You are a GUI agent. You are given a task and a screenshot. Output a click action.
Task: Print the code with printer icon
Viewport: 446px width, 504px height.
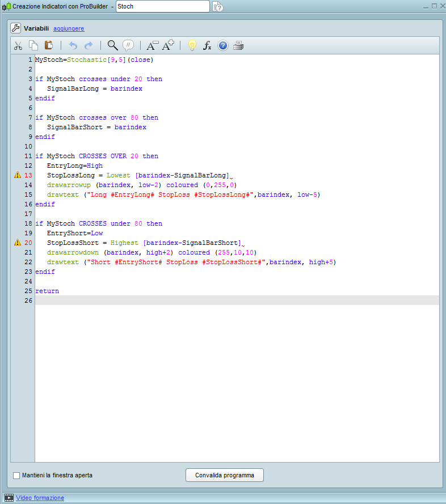(238, 46)
